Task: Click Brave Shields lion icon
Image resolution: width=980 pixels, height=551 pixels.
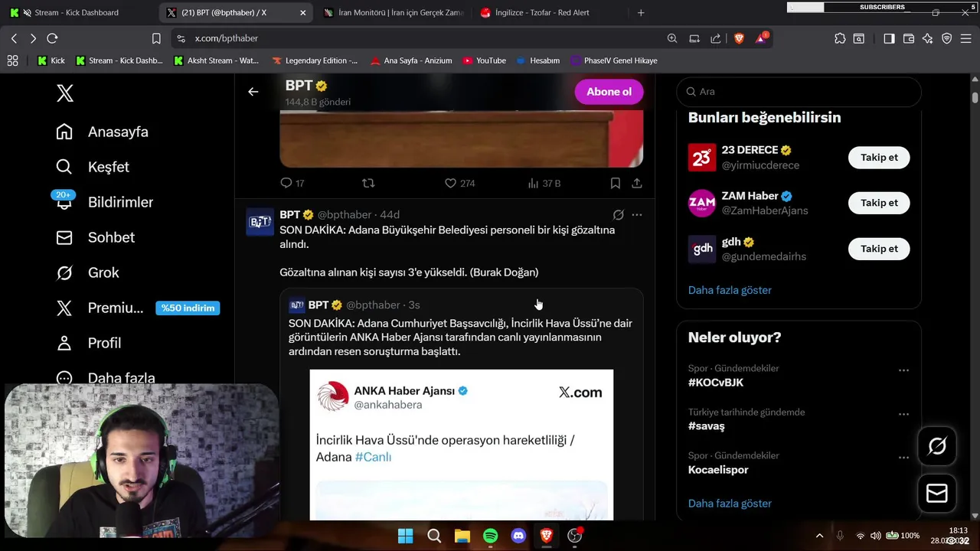Action: pos(739,38)
